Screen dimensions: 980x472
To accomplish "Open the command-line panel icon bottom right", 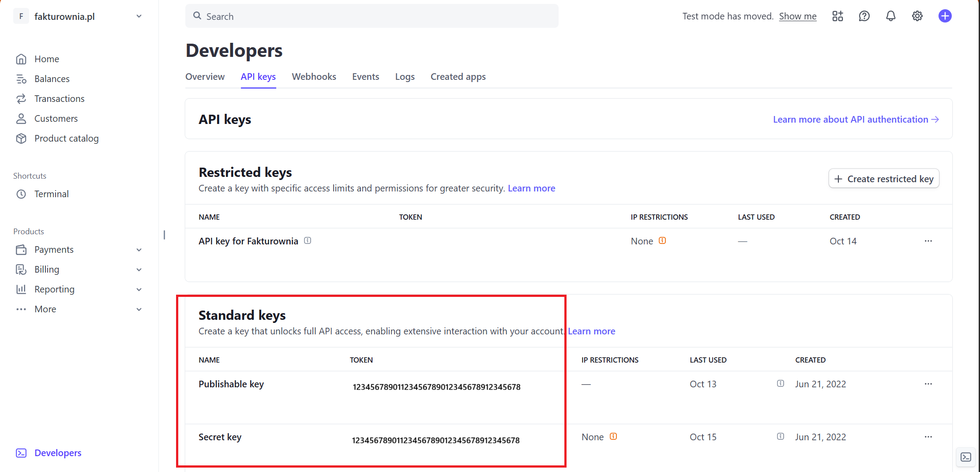I will 966,457.
